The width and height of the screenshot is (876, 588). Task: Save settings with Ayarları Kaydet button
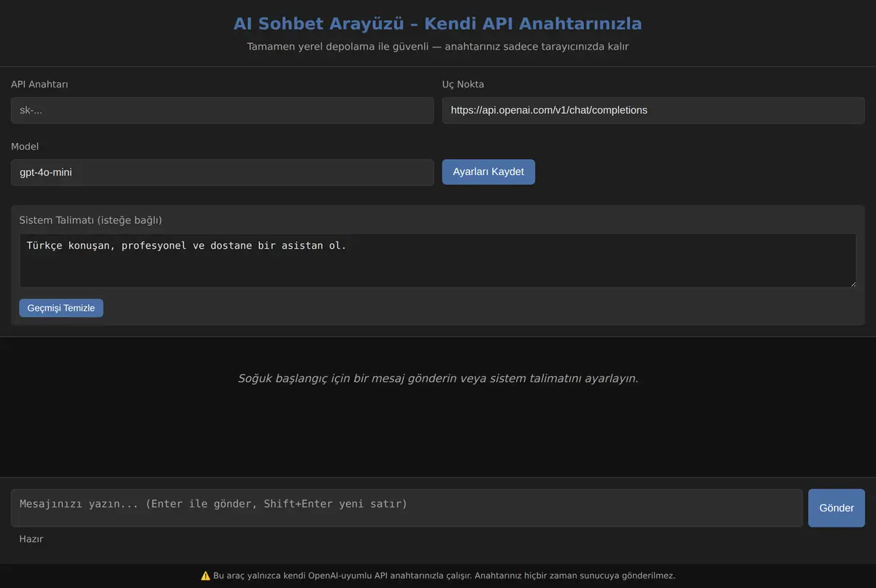(x=488, y=172)
